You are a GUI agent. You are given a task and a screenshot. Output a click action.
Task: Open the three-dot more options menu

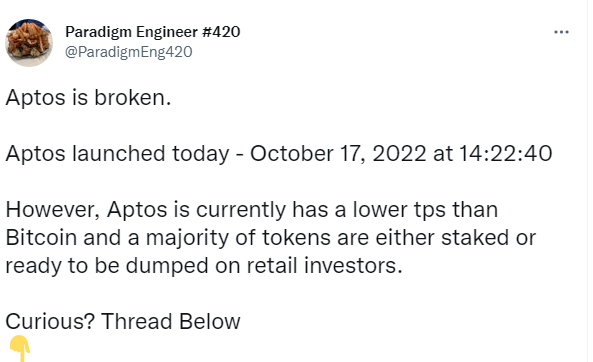coord(561,32)
